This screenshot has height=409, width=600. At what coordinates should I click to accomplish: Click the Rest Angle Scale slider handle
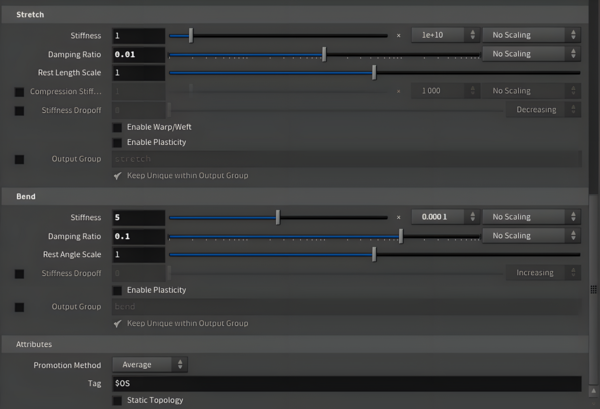(x=374, y=254)
